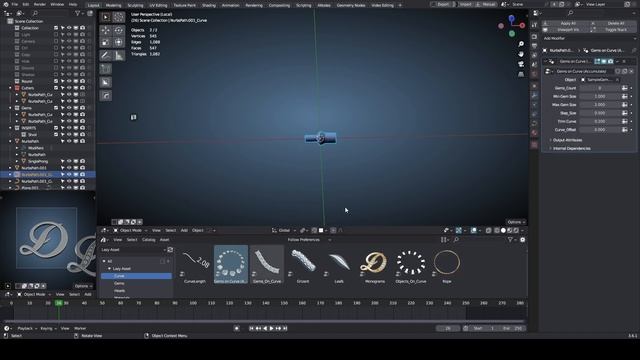Open the Add Modifier dropdown
This screenshot has width=640, height=360.
click(x=589, y=38)
